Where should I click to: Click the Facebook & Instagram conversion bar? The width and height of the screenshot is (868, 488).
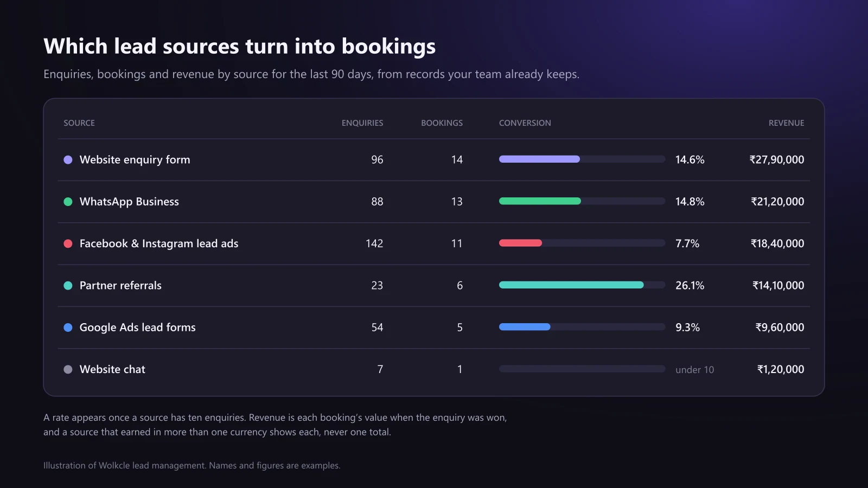point(582,243)
